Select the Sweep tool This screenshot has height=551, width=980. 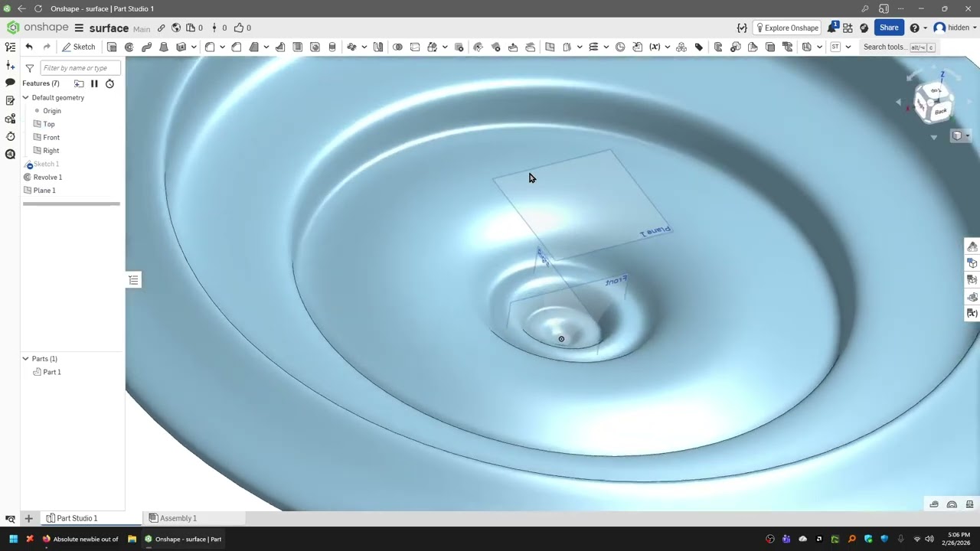[x=146, y=47]
